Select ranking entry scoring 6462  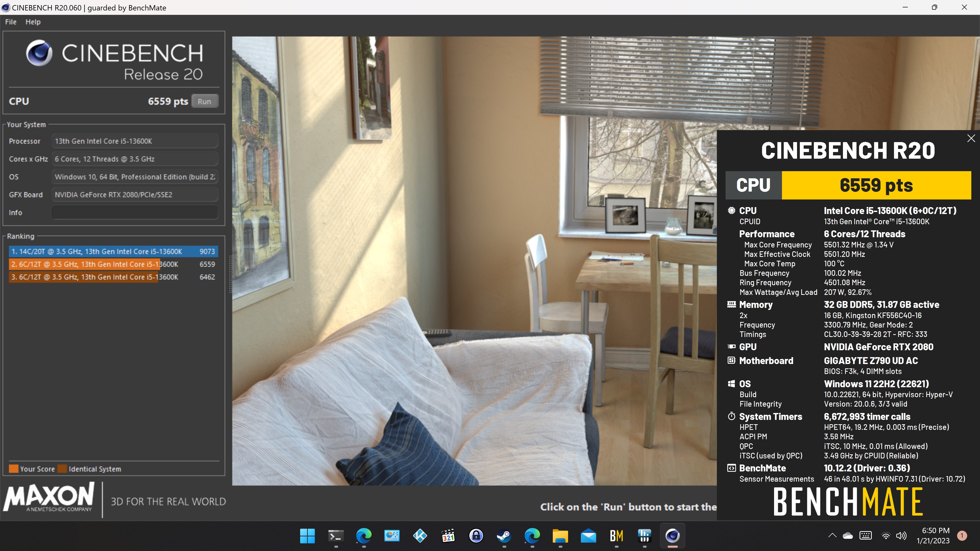pyautogui.click(x=113, y=277)
